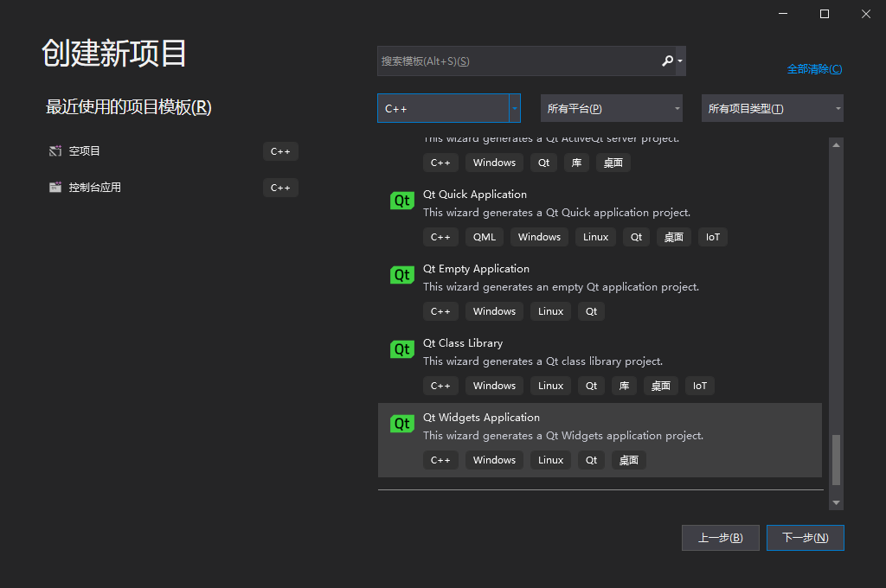Image resolution: width=886 pixels, height=588 pixels.
Task: Click the QML tag on Qt Quick Application
Action: (x=485, y=237)
